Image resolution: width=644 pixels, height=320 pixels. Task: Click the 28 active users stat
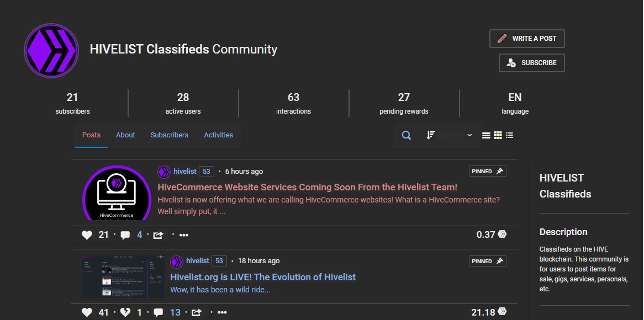pos(183,103)
